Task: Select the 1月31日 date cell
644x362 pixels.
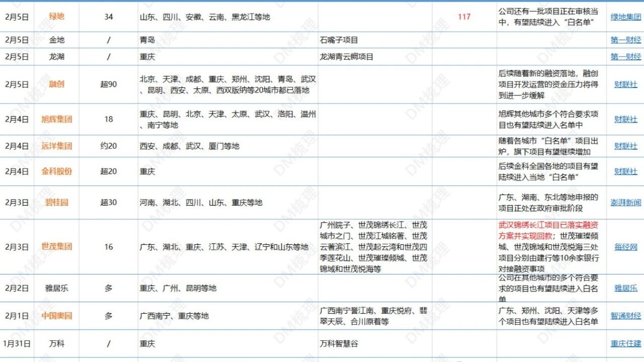Action: point(17,344)
